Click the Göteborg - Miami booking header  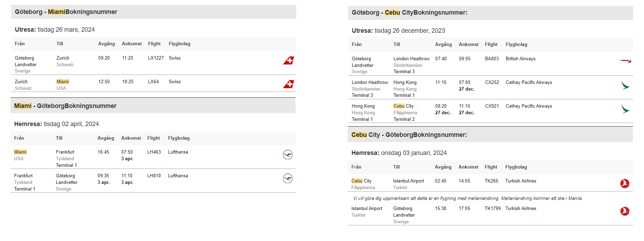click(x=66, y=12)
